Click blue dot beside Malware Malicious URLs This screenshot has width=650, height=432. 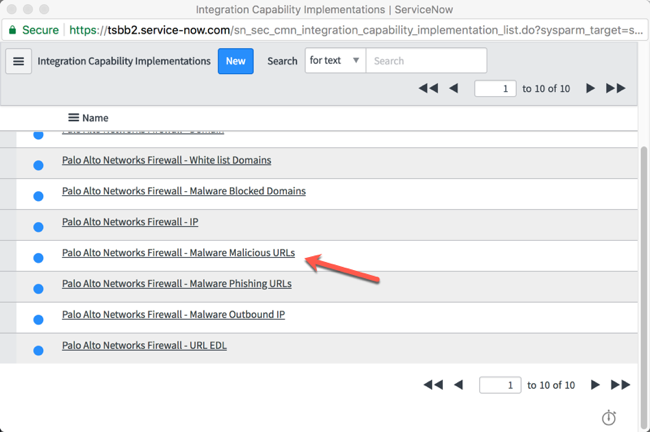[38, 258]
